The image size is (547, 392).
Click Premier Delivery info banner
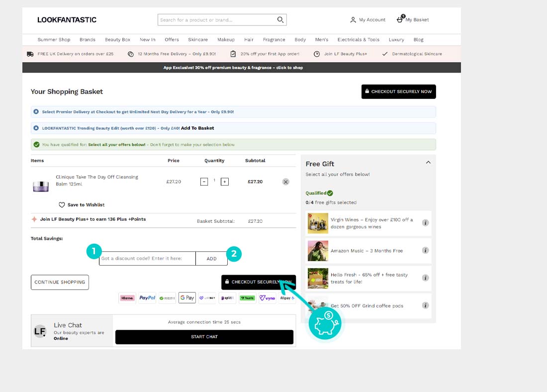pyautogui.click(x=233, y=112)
